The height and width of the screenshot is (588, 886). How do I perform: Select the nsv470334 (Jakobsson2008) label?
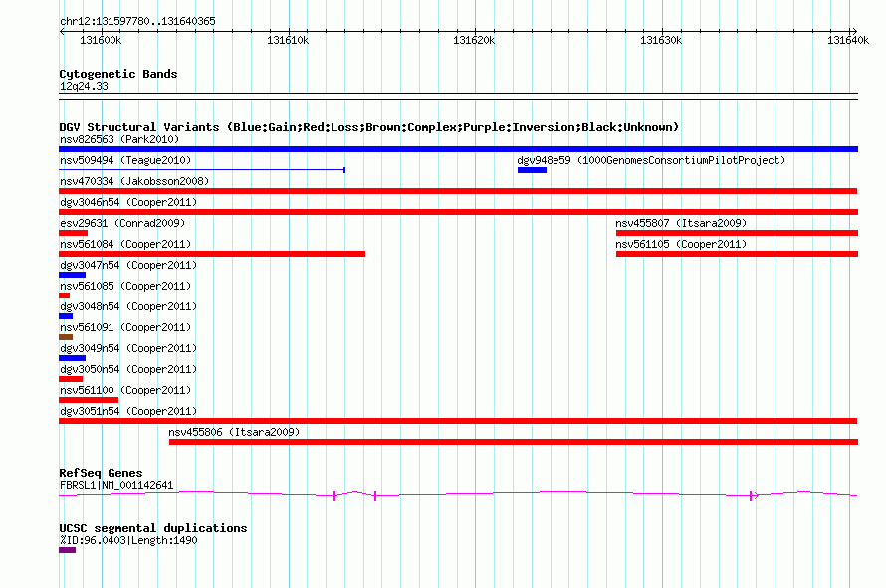click(x=134, y=181)
